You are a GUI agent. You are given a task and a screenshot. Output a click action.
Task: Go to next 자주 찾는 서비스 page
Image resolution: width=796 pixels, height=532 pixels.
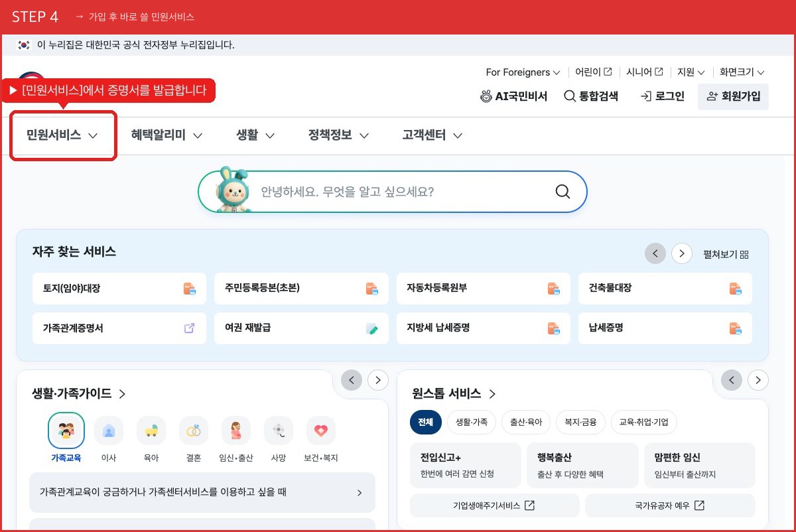pos(682,253)
